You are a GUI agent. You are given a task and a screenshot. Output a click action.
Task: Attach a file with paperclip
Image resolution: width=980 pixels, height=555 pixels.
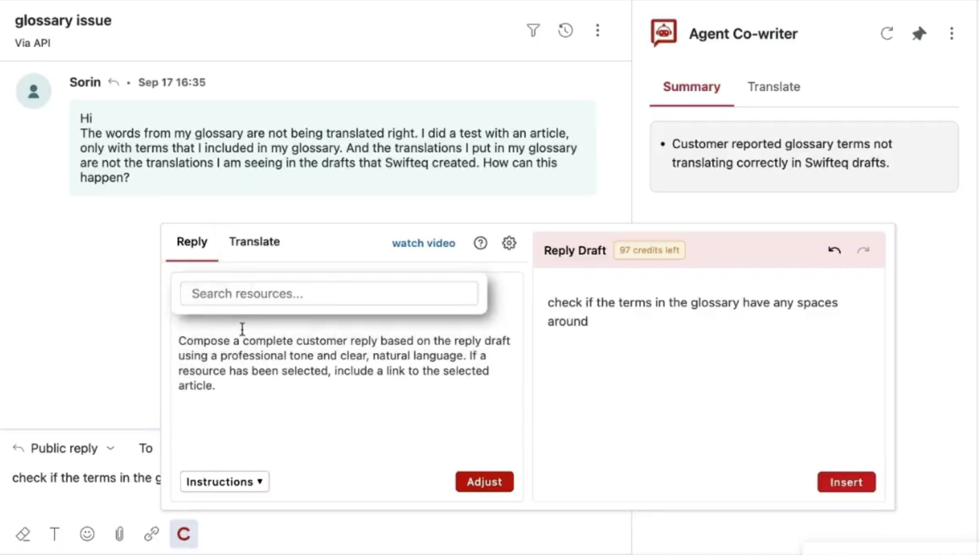(119, 534)
